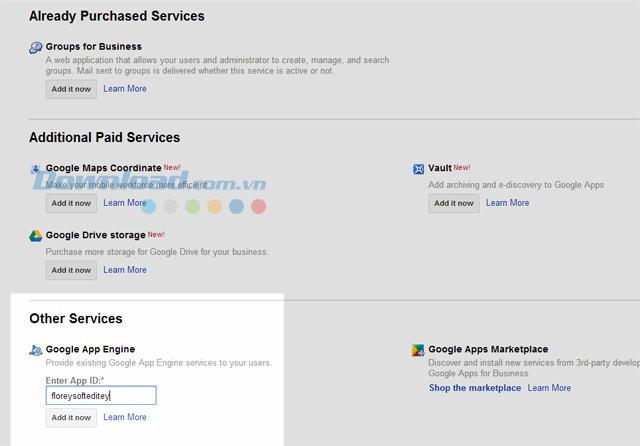
Task: Click the Google Drive storage icon
Action: point(36,235)
